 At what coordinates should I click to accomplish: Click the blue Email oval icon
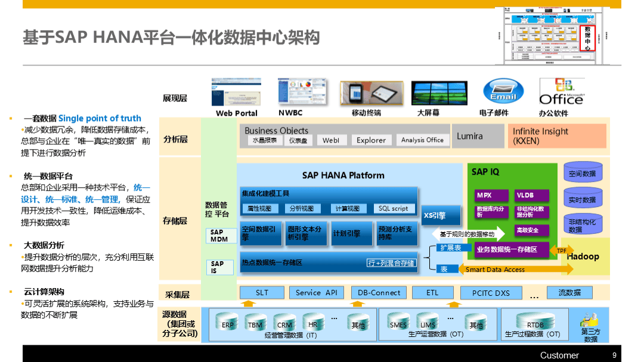click(x=503, y=91)
